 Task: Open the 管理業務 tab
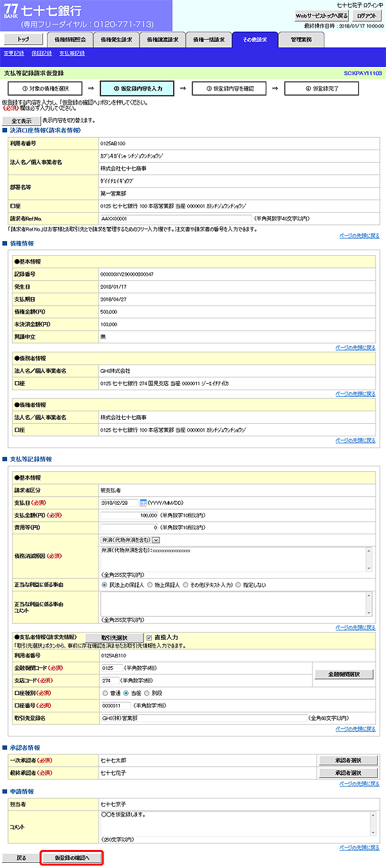pyautogui.click(x=301, y=39)
